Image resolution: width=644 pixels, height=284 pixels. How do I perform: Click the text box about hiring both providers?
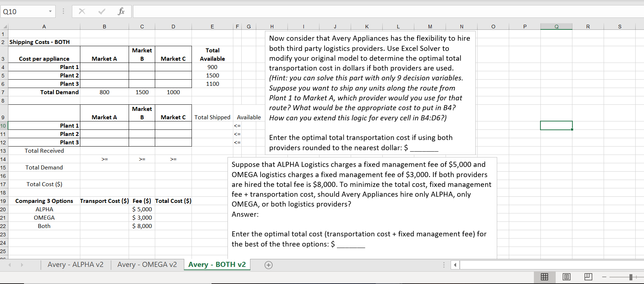pyautogui.click(x=370, y=93)
